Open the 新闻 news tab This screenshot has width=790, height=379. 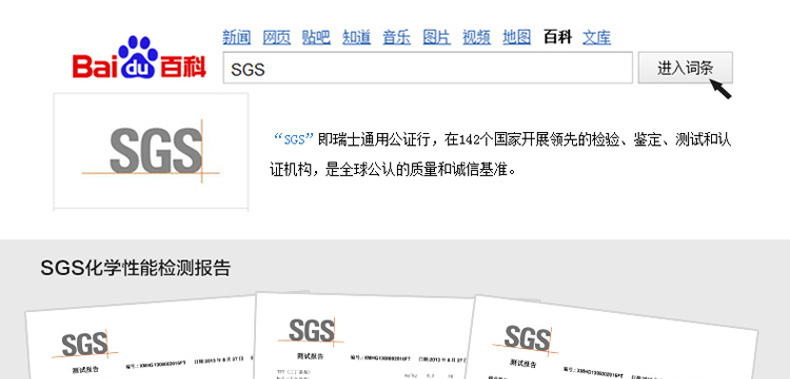click(237, 37)
